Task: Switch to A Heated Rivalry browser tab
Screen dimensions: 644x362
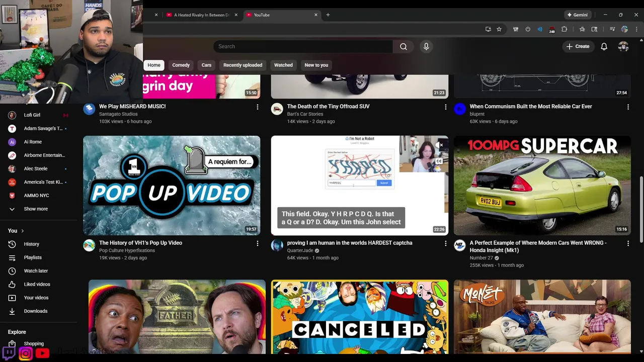Action: (201, 15)
